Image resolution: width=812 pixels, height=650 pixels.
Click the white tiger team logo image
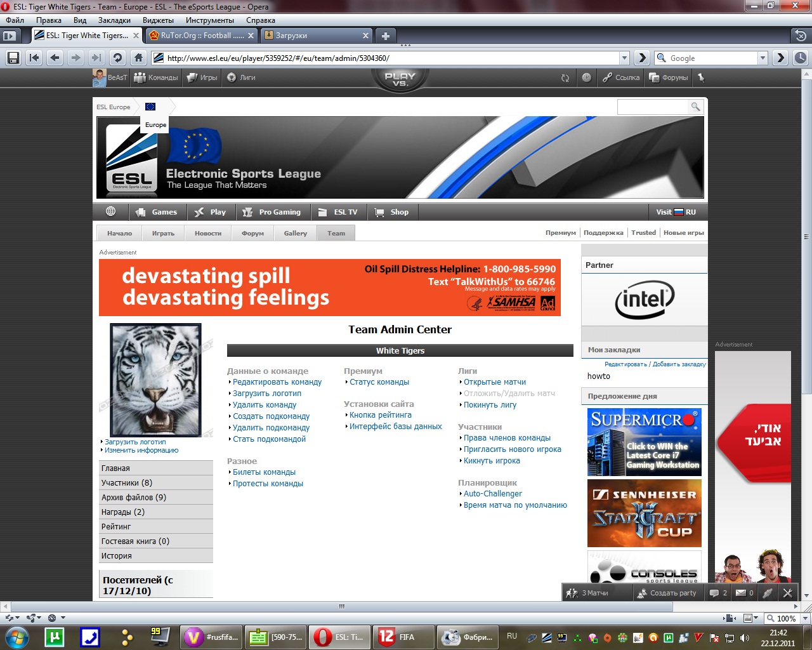[156, 380]
